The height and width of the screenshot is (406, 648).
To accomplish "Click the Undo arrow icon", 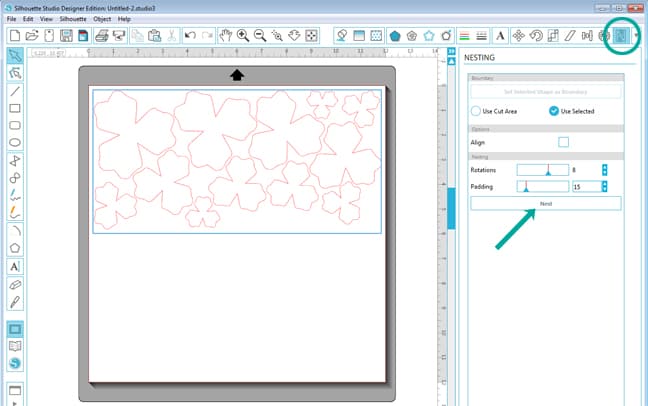I will [190, 36].
